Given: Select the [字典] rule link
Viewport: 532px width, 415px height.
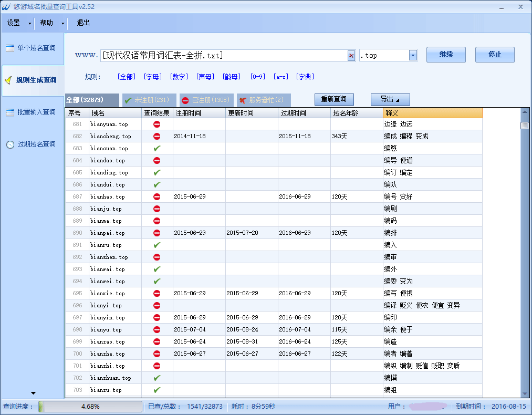Looking at the screenshot, I should 305,77.
